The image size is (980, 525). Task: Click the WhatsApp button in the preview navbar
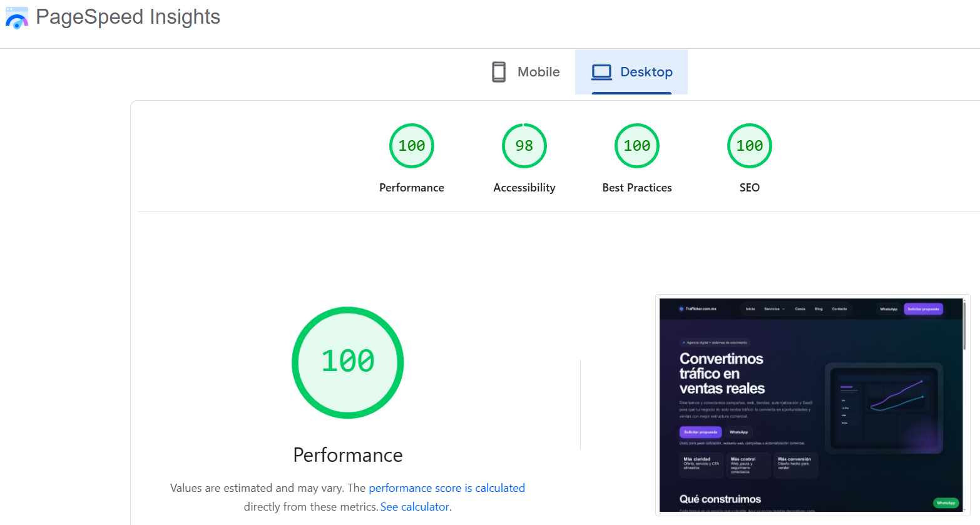point(889,309)
